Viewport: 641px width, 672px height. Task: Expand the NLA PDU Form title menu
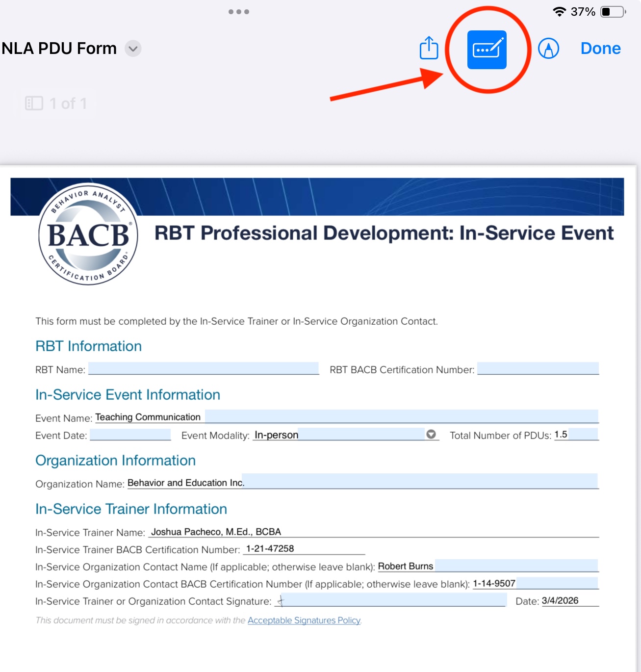point(133,49)
